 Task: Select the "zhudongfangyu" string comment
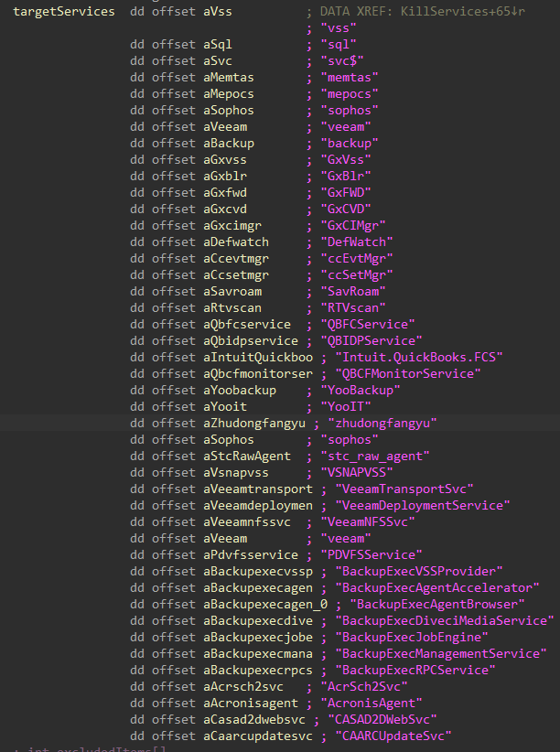(382, 424)
